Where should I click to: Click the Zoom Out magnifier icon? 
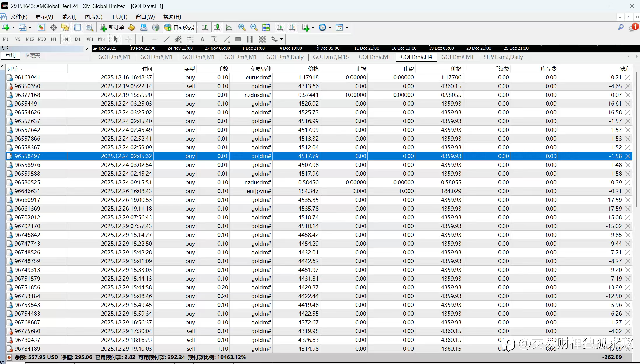pyautogui.click(x=254, y=27)
